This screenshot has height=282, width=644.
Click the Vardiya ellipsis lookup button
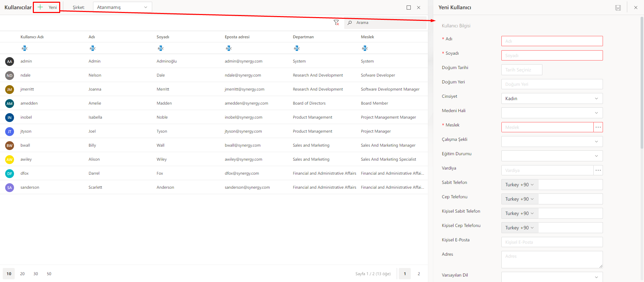pyautogui.click(x=598, y=170)
